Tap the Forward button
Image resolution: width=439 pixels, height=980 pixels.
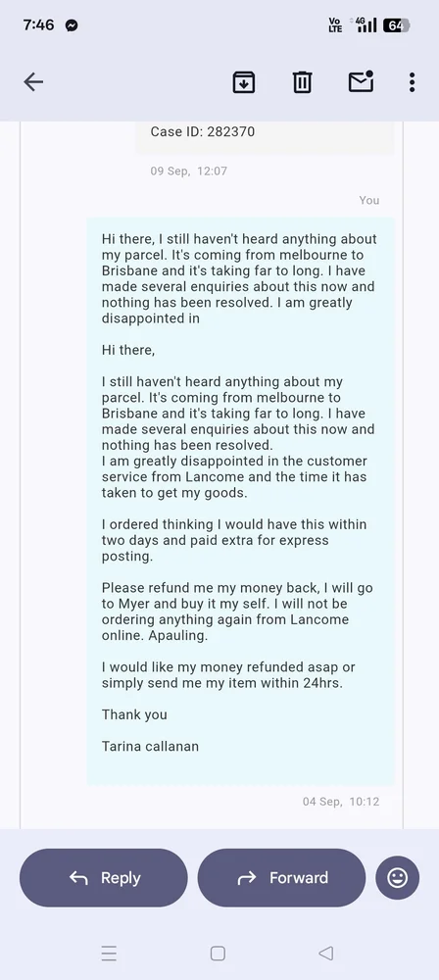(281, 877)
